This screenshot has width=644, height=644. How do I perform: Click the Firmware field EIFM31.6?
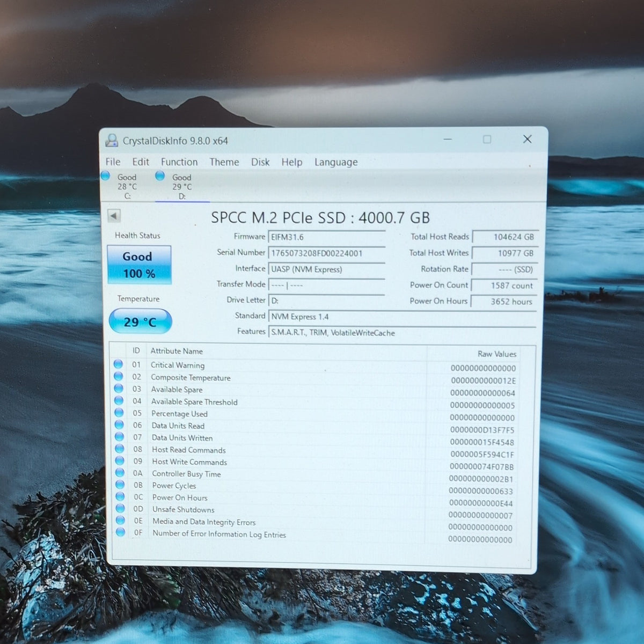[327, 237]
